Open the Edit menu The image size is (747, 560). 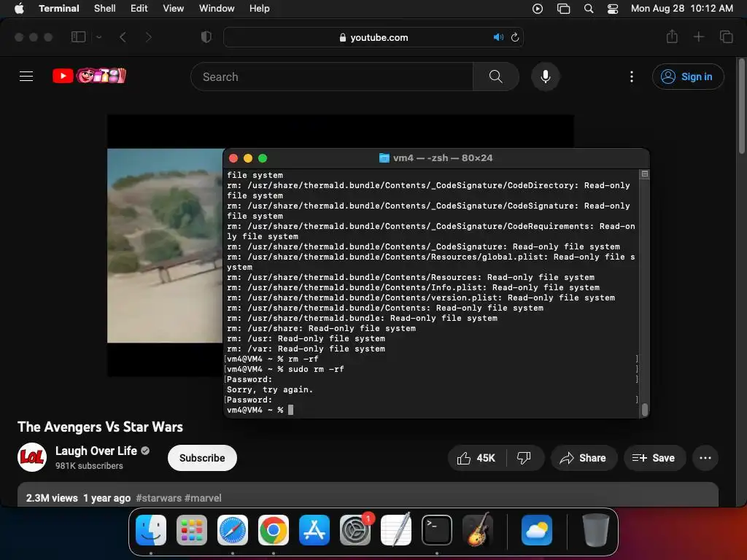click(x=139, y=8)
